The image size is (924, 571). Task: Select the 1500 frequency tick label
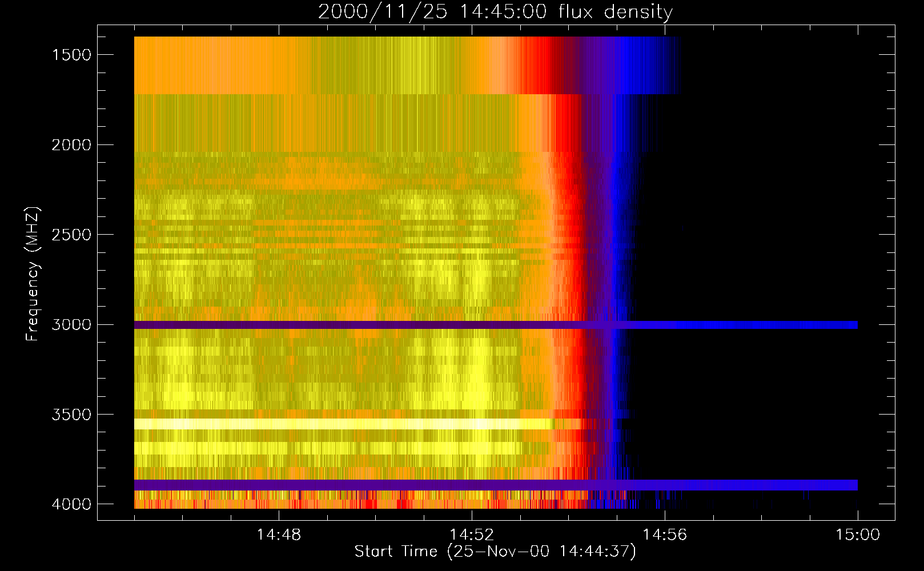coord(71,55)
